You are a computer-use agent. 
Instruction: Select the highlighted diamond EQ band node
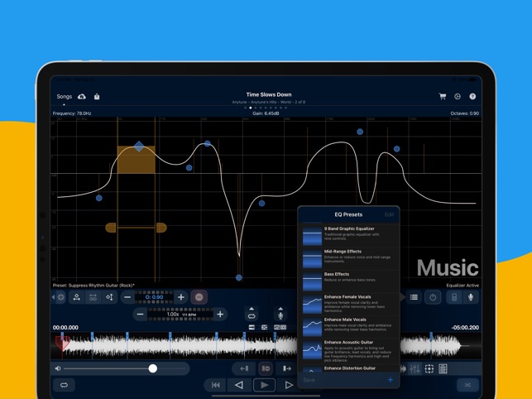point(139,147)
